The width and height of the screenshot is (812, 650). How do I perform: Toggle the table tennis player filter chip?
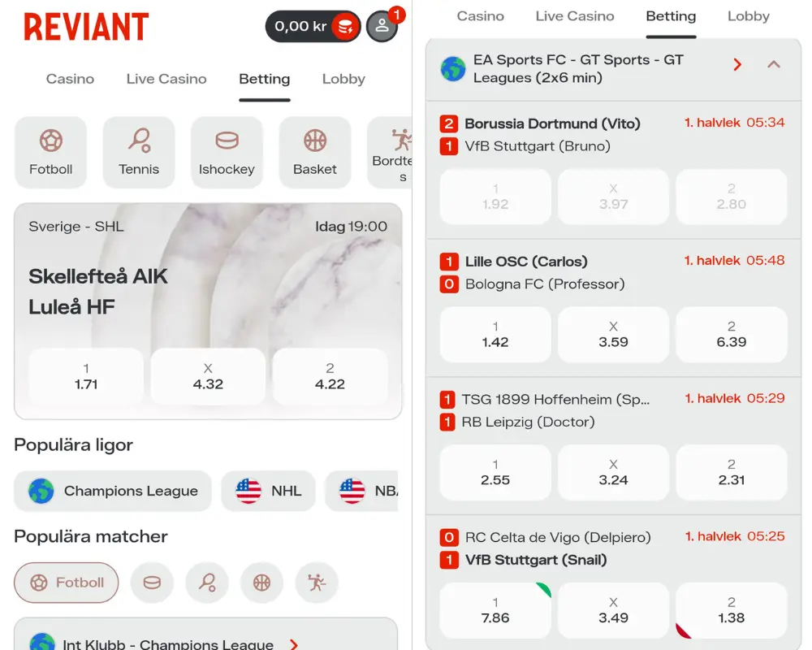pyautogui.click(x=316, y=583)
